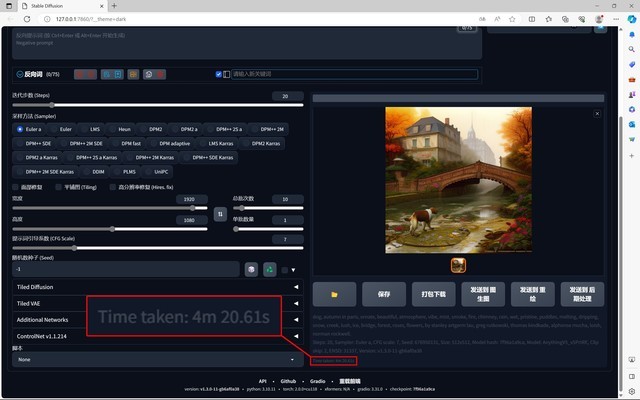Click the 打包下载 download button
Image resolution: width=640 pixels, height=400 pixels.
tap(433, 294)
